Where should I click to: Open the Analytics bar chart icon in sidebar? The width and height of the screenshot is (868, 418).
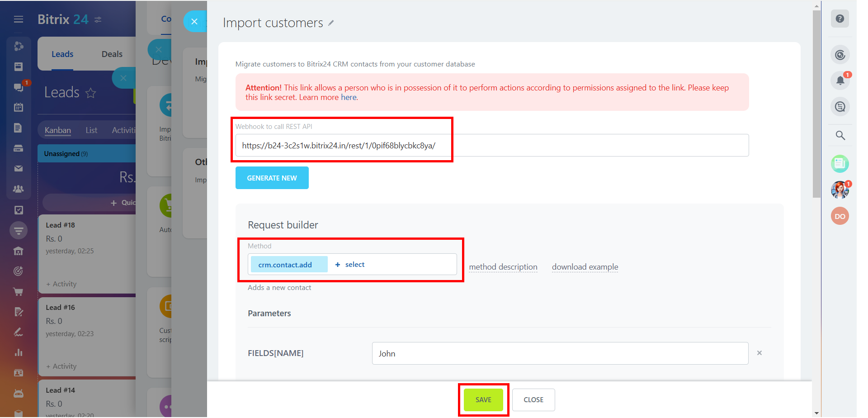point(19,352)
